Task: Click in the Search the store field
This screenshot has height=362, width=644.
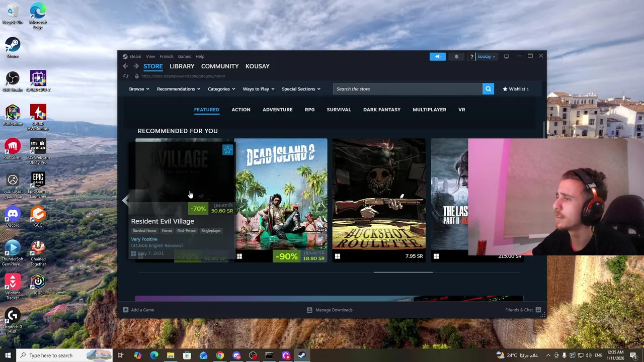Action: 408,89
